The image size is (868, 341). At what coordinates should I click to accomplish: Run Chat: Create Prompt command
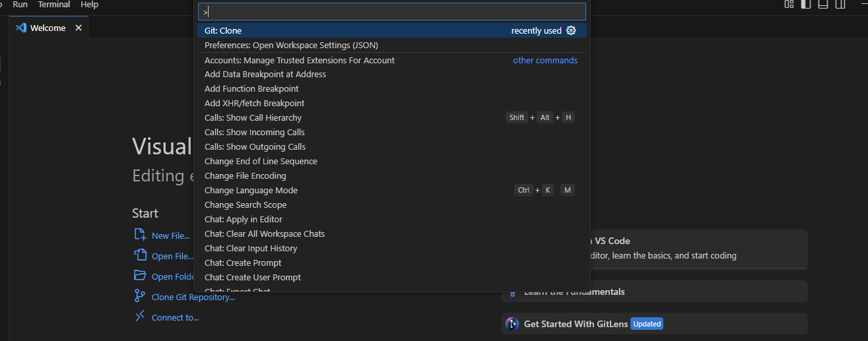[392, 263]
